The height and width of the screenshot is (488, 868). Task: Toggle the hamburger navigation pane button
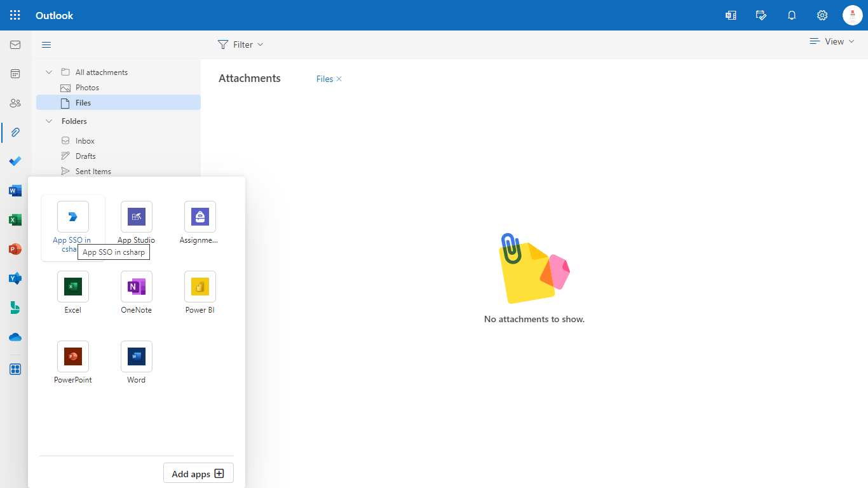[46, 44]
